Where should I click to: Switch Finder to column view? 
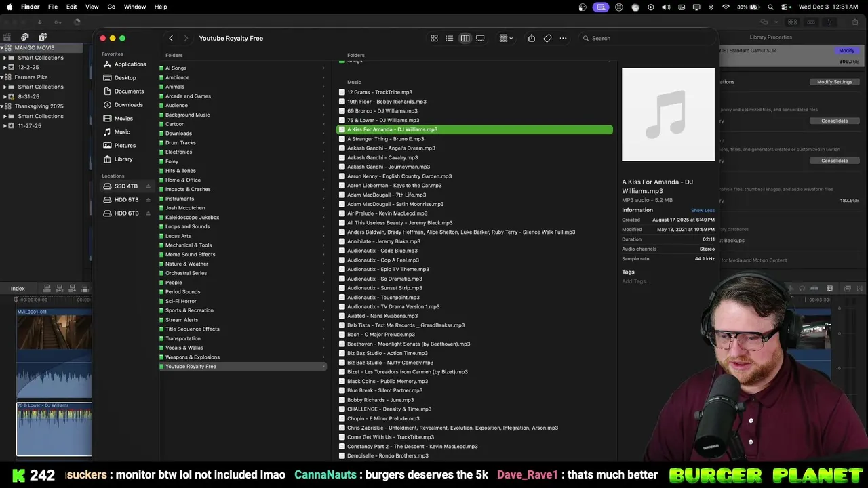(465, 38)
